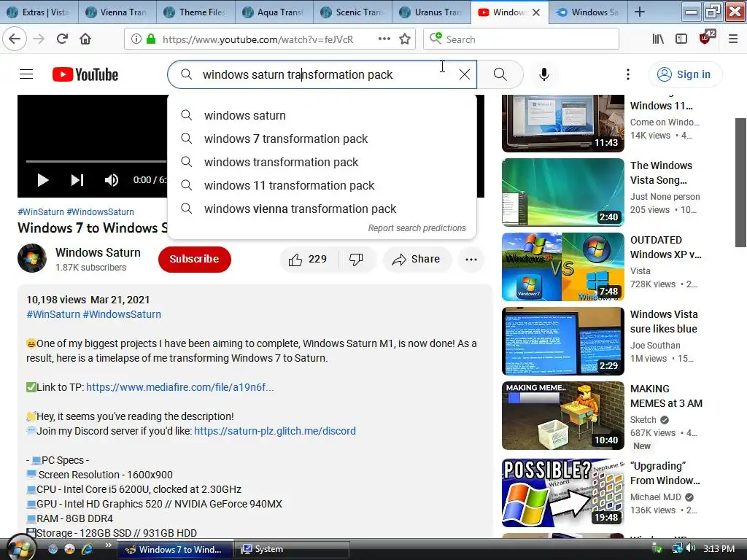Switch to 'Extras | Vista' browser tab
Screen dimensions: 747x560
(39, 12)
